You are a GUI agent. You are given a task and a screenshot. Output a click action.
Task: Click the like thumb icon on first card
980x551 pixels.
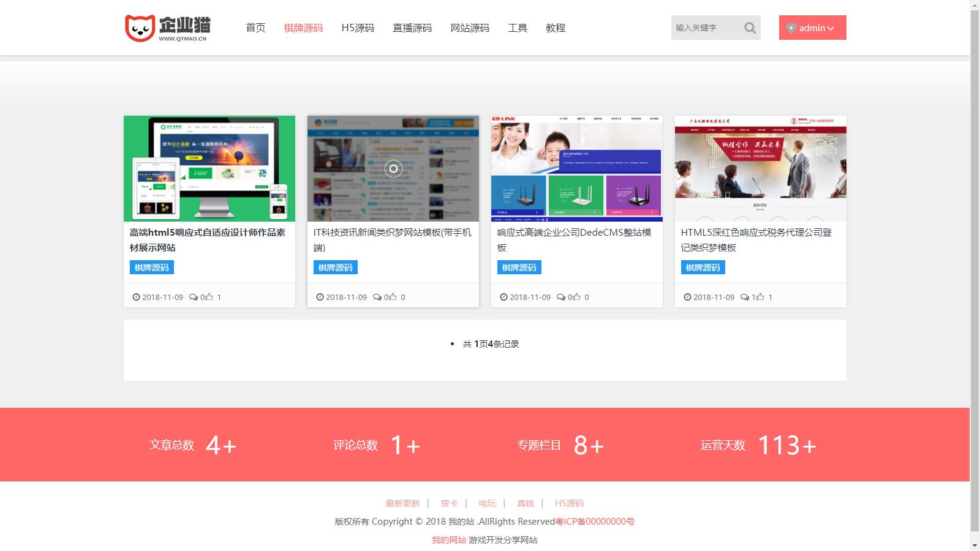click(209, 297)
